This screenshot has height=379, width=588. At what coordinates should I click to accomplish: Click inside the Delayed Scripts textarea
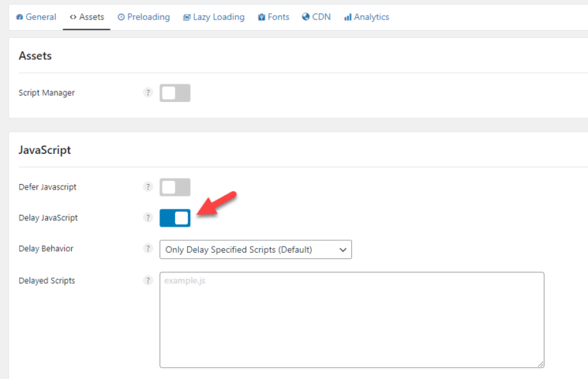[x=352, y=319]
